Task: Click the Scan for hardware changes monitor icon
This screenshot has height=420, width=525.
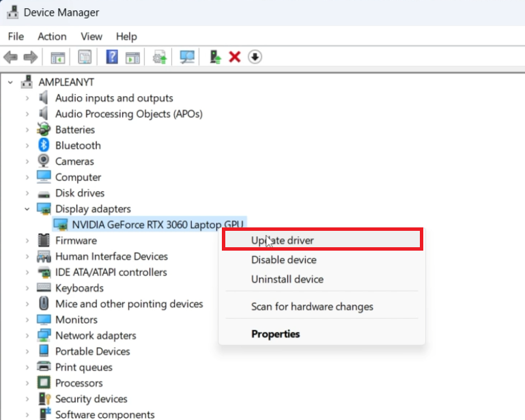Action: click(187, 57)
